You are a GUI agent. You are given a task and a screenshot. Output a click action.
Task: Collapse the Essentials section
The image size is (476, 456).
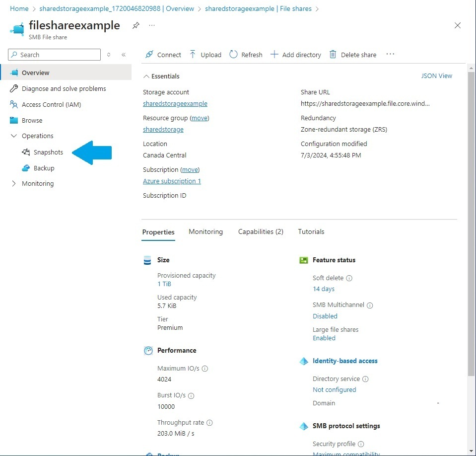click(x=146, y=76)
